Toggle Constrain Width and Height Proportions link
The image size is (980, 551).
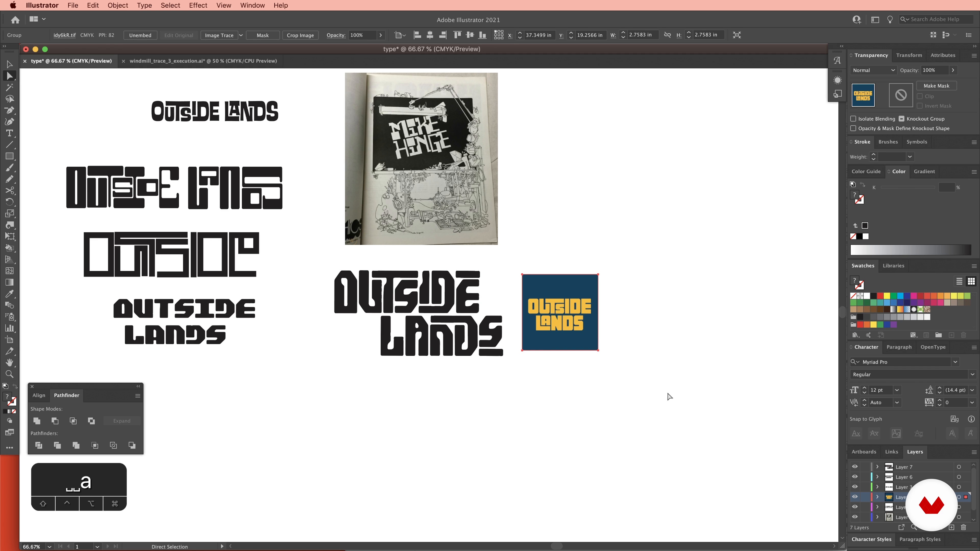pos(667,35)
